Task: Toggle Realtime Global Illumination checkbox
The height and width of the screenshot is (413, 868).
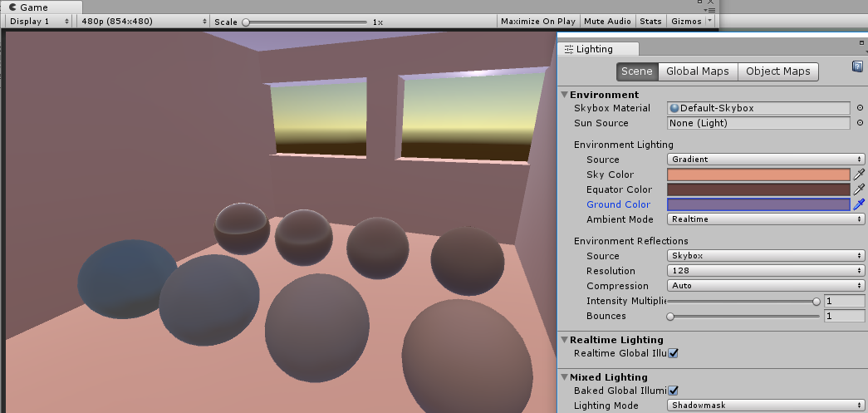Action: (673, 353)
